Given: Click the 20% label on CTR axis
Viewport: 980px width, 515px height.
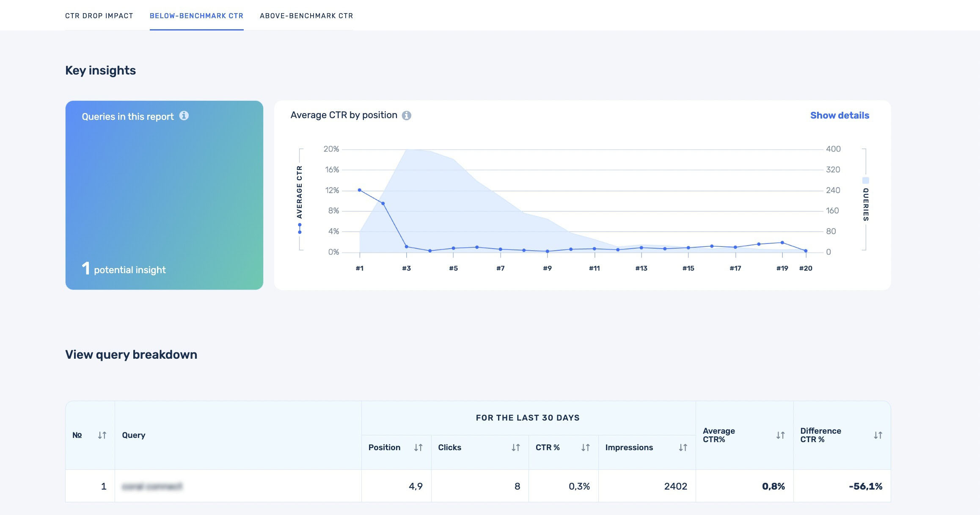Looking at the screenshot, I should click(x=331, y=149).
